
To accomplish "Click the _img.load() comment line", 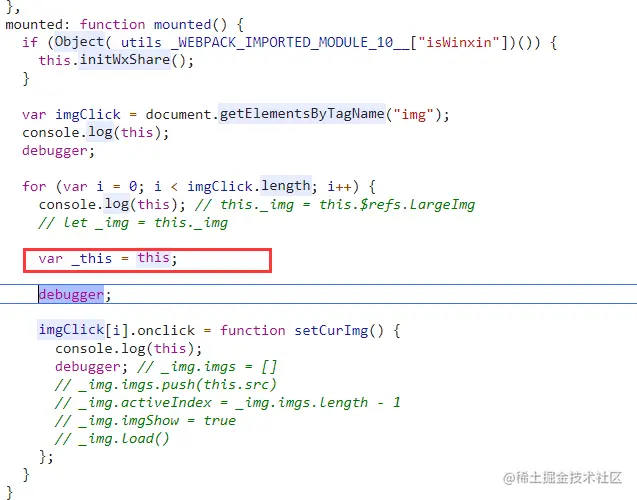I will (112, 438).
